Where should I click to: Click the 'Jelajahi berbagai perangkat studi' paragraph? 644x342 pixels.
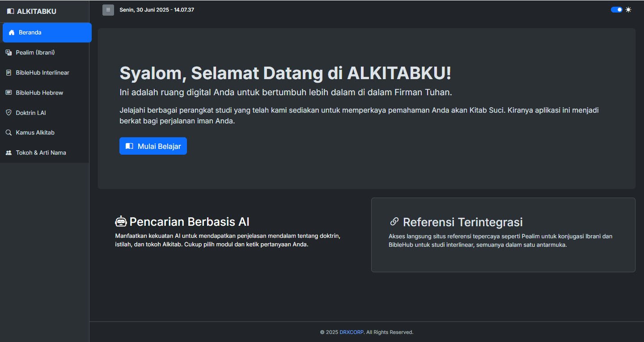coord(359,115)
